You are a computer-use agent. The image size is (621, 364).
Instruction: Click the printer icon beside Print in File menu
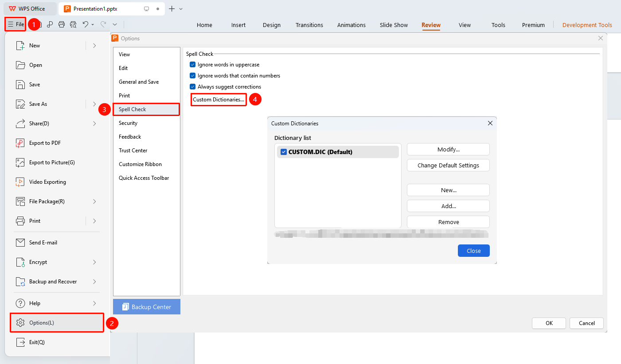pyautogui.click(x=20, y=221)
